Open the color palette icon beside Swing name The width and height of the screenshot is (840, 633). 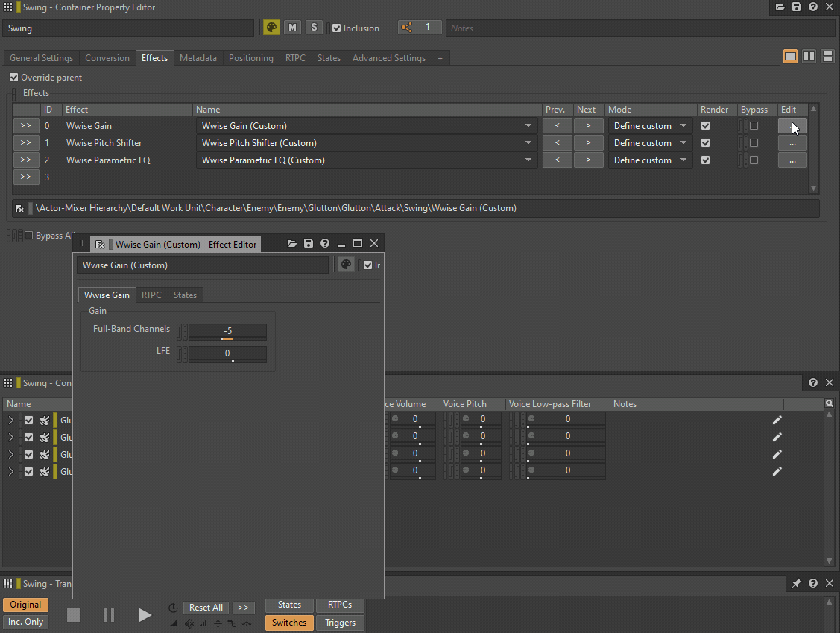point(271,28)
